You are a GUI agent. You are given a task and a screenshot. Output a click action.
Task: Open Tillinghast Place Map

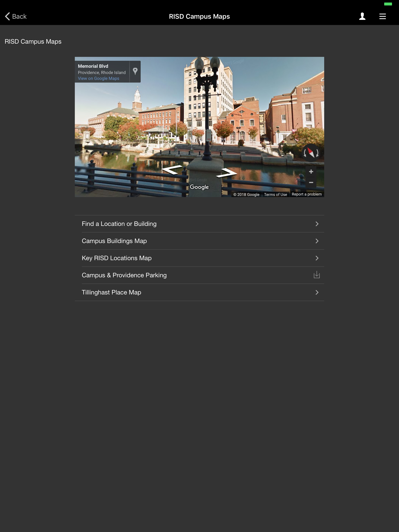coord(199,292)
